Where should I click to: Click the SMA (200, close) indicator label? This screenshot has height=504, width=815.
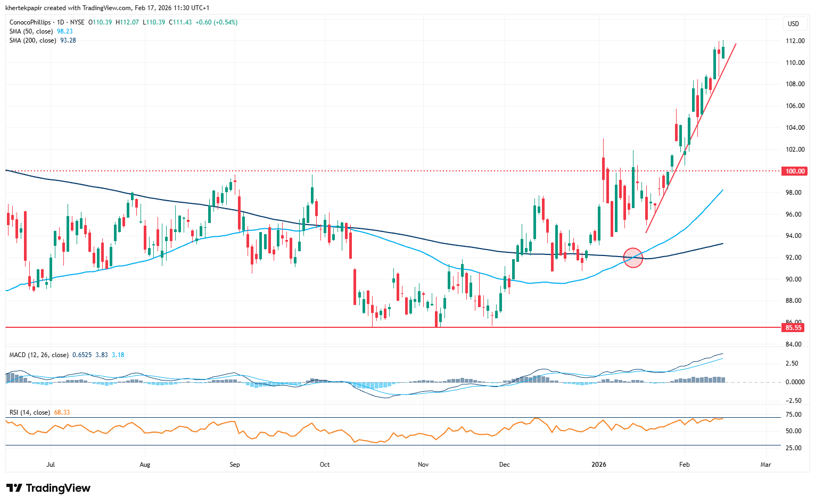[34, 40]
